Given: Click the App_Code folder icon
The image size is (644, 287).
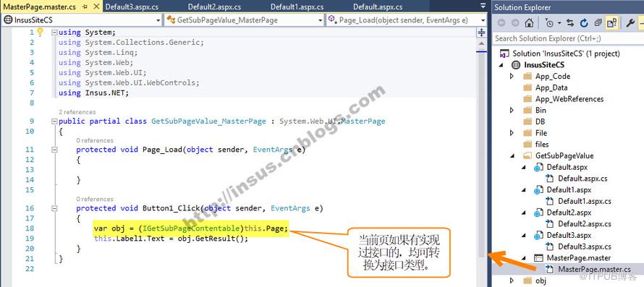Looking at the screenshot, I should 528,77.
